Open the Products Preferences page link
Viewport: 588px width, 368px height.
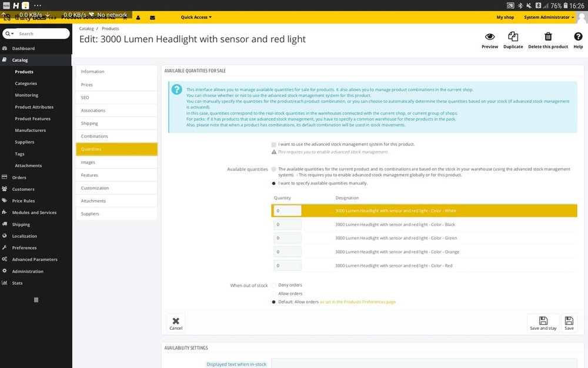(358, 301)
